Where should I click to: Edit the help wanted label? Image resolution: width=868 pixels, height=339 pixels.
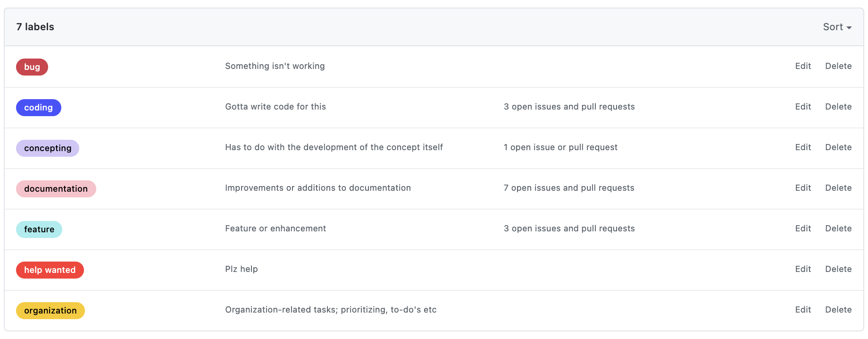click(803, 269)
